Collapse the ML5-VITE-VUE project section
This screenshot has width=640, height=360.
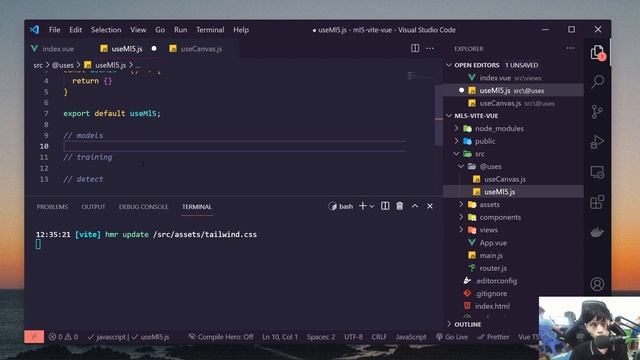tap(449, 116)
